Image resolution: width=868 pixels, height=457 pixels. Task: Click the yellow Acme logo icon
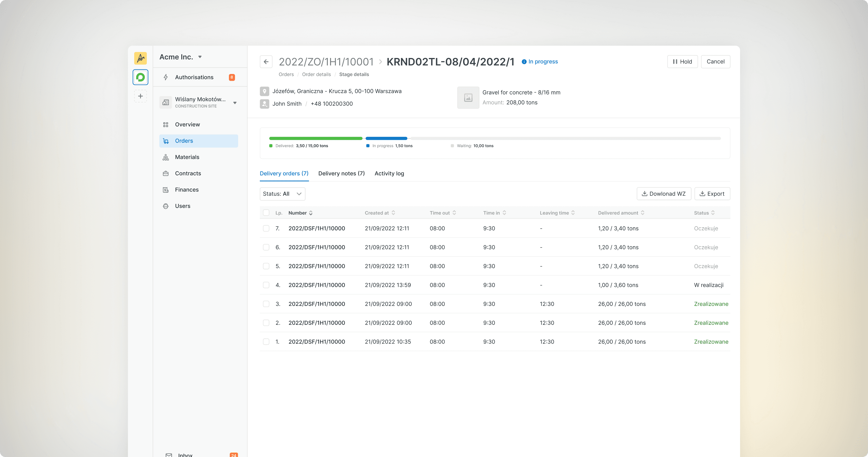point(140,58)
